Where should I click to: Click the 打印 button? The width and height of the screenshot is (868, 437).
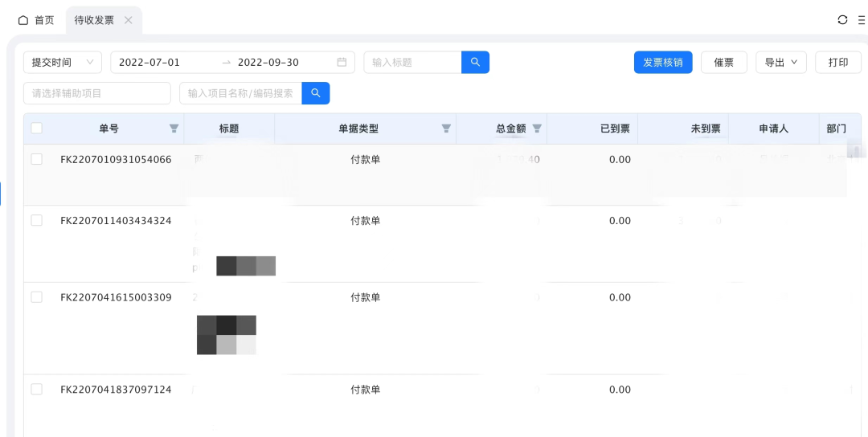[x=838, y=63]
